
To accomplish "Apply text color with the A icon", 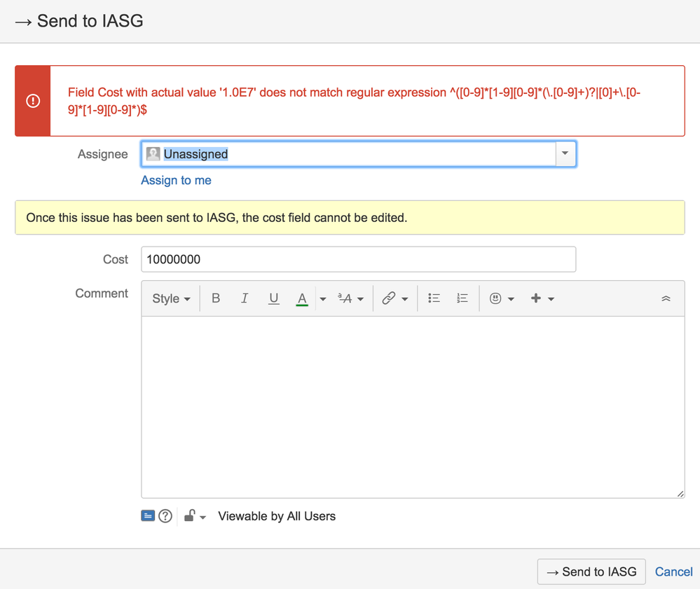I will pos(302,298).
